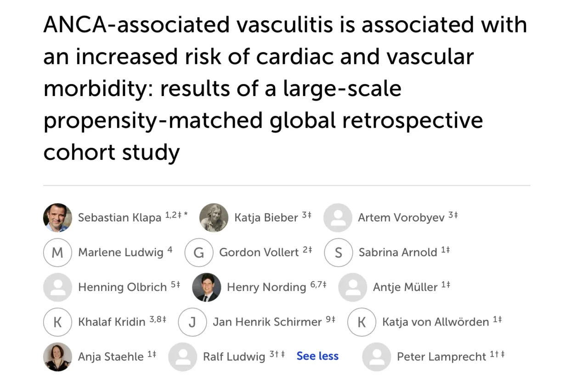Click the "J" avatar for Jan Henrik Schirmer

coord(192,322)
